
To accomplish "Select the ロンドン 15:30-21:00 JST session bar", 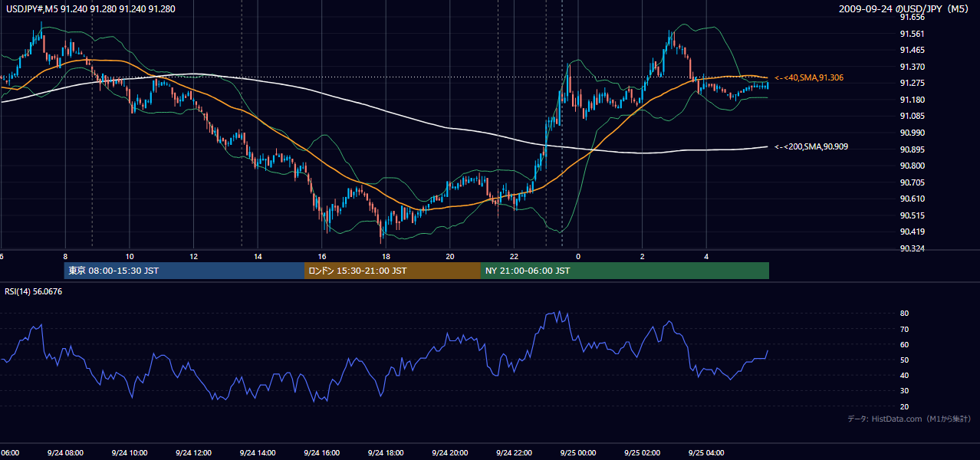I will coord(393,271).
